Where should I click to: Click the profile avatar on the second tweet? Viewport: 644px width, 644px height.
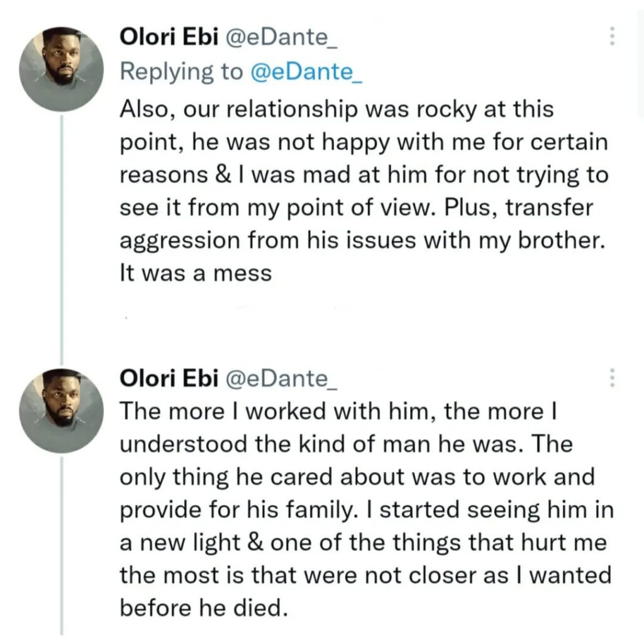pos(62,411)
